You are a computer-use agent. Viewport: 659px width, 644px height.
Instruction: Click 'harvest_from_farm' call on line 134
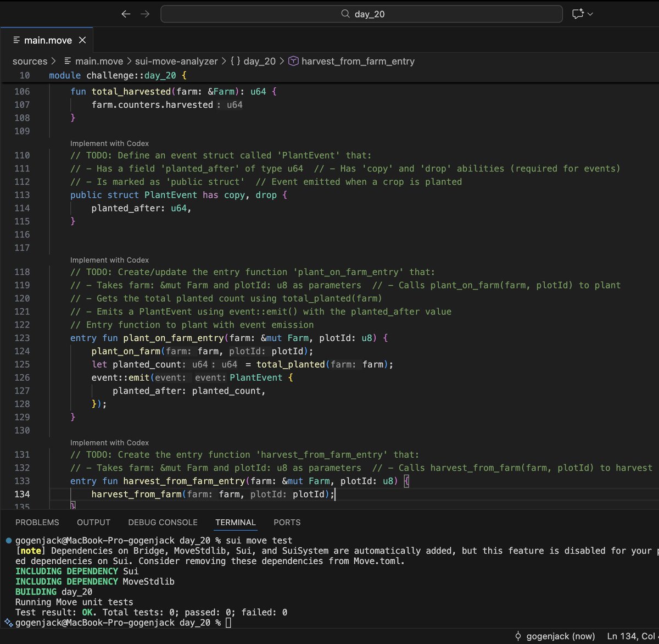click(x=136, y=494)
